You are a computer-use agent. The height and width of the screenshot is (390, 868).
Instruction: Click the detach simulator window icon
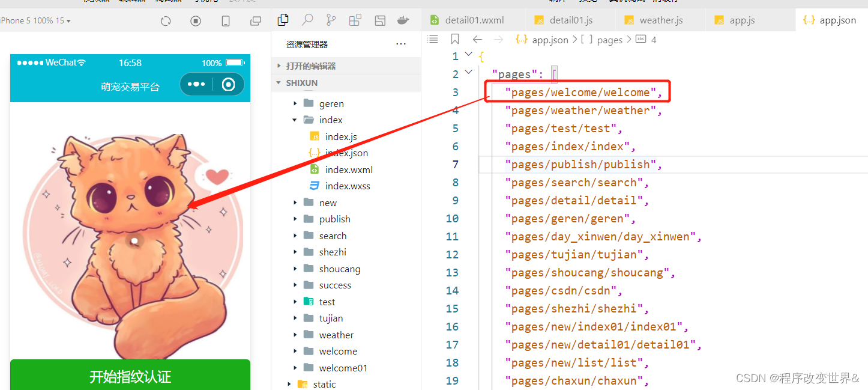[256, 21]
